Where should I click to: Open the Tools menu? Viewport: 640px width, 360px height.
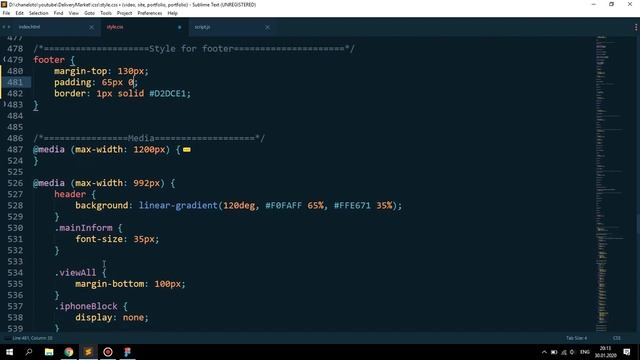coord(106,13)
